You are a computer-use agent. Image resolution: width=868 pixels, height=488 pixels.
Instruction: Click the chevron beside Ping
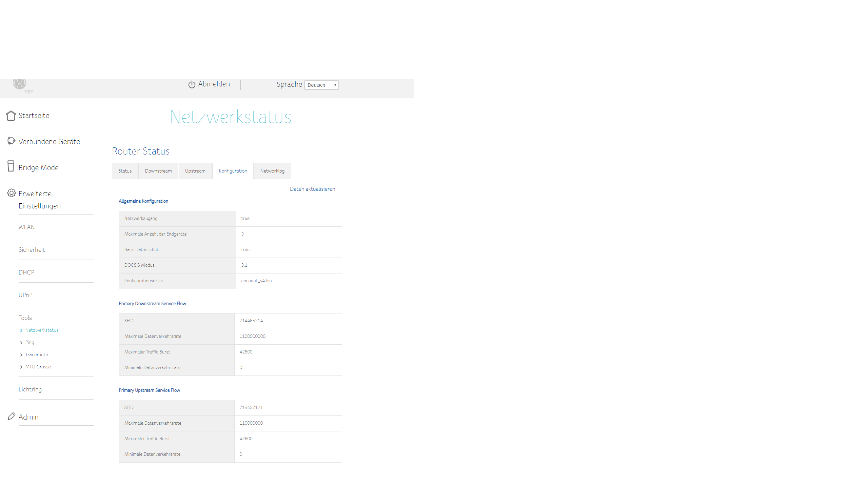[21, 343]
